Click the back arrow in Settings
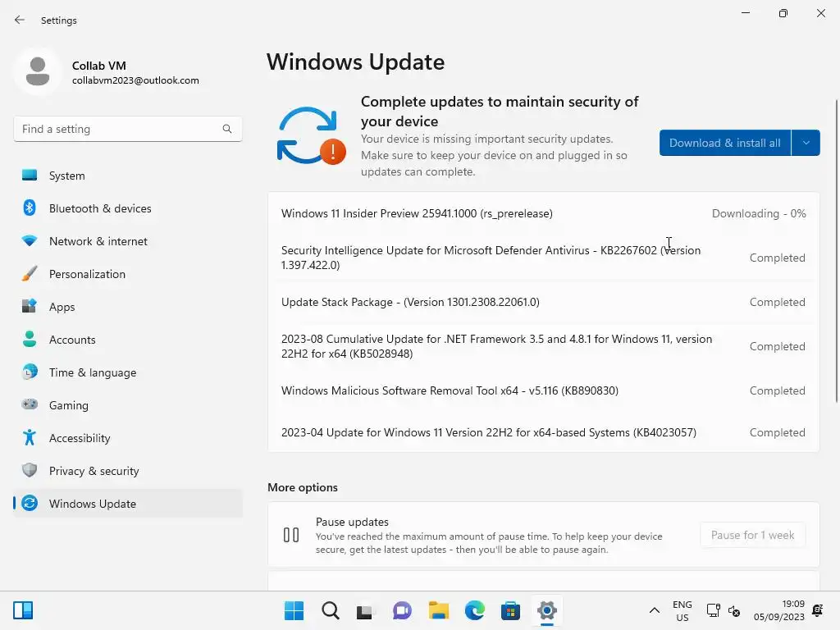Viewport: 840px width, 630px height. click(20, 20)
